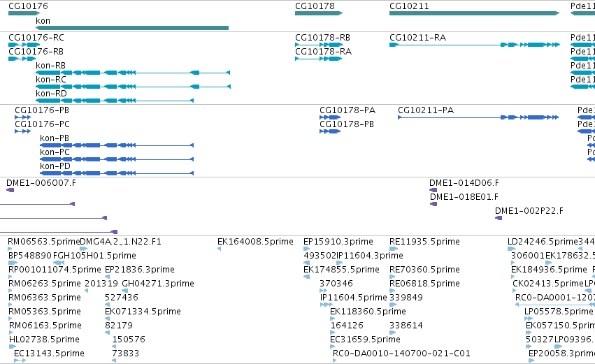
Task: Open the CG10176-RB transcript label
Action: point(36,52)
